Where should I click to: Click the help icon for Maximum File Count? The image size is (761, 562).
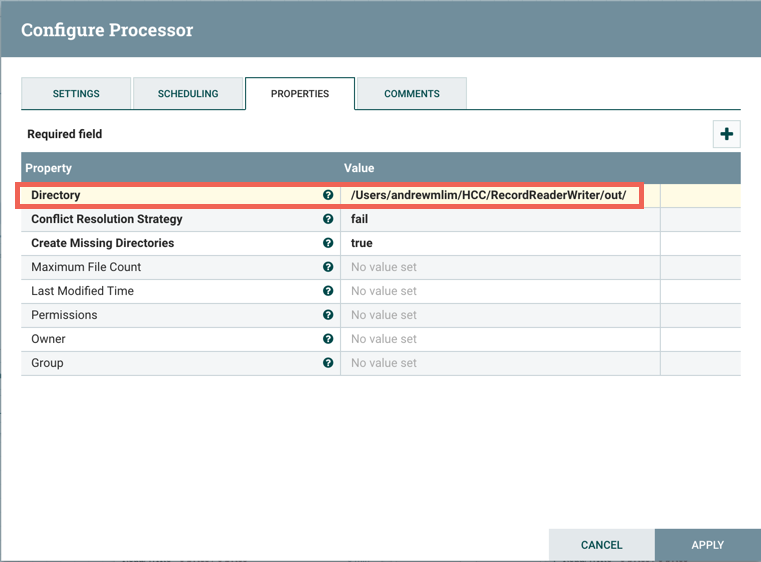coord(328,267)
